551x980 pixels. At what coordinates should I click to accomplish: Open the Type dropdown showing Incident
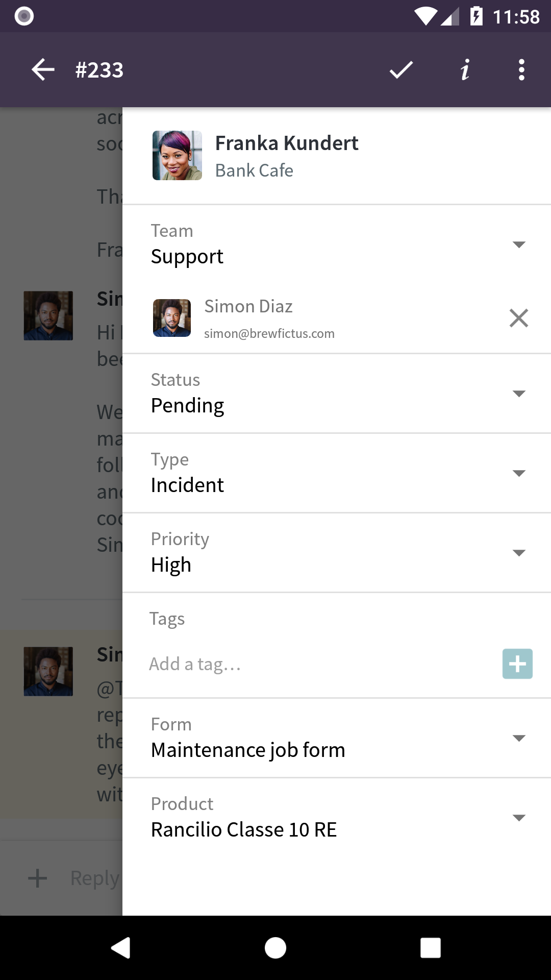[x=337, y=473]
